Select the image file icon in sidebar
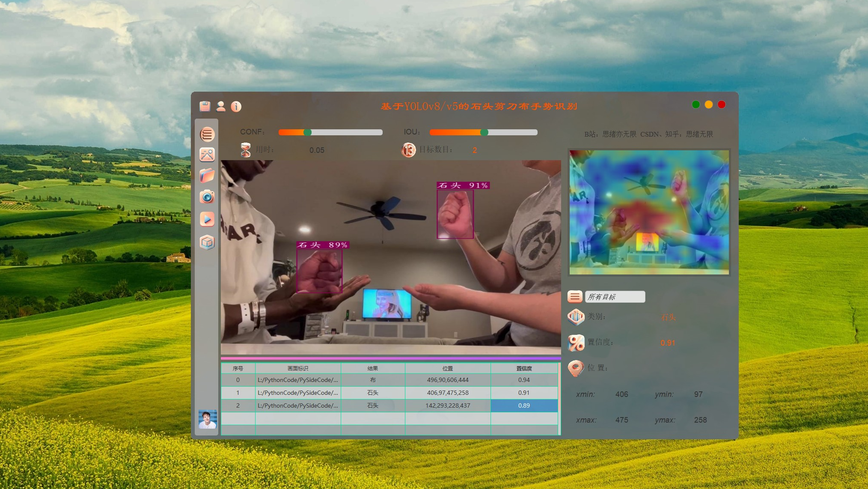This screenshot has width=868, height=489. [207, 155]
